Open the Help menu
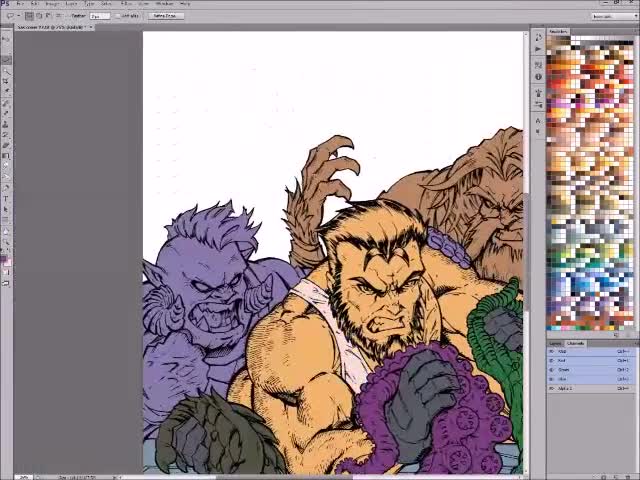This screenshot has height=480, width=640. point(184,3)
